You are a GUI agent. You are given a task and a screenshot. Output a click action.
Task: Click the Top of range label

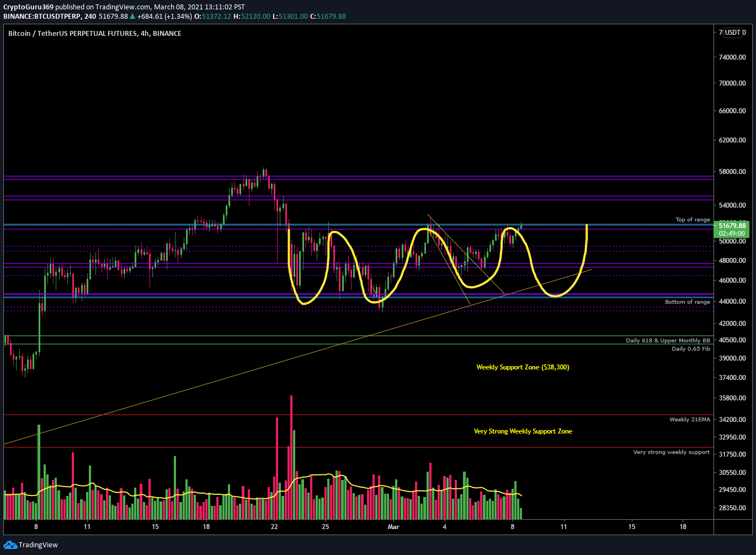tap(693, 220)
